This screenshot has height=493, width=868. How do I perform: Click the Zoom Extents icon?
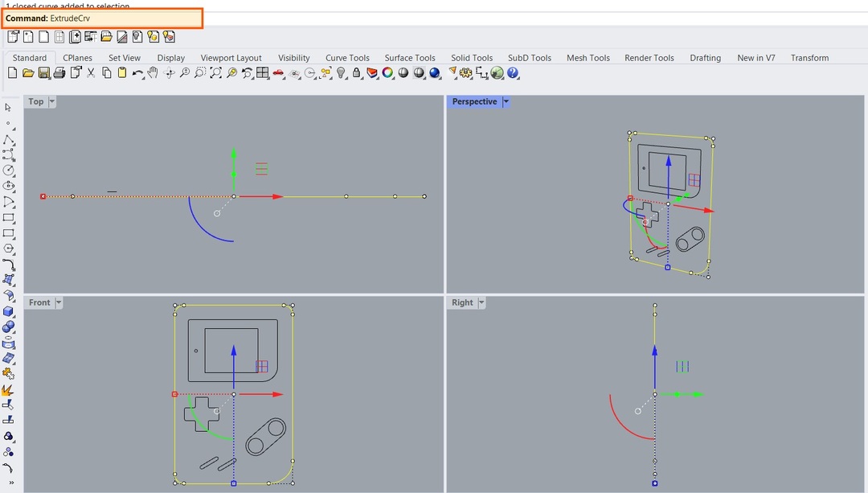216,72
